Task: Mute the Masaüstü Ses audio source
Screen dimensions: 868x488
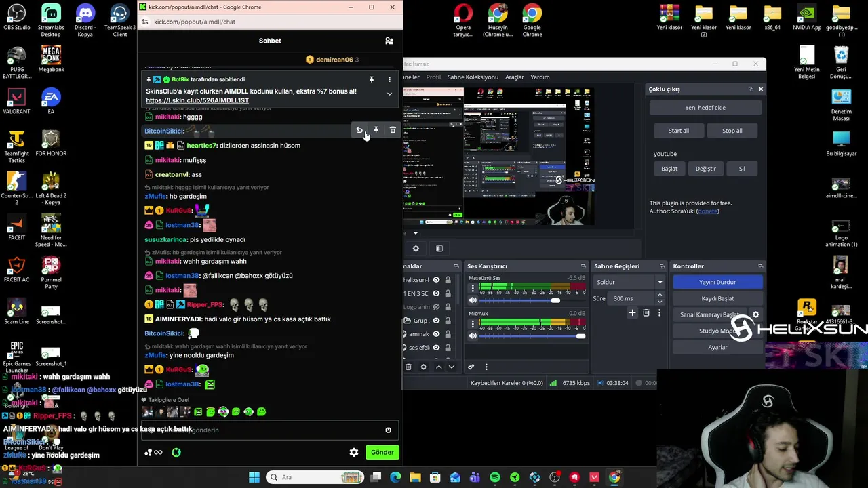Action: 473,300
